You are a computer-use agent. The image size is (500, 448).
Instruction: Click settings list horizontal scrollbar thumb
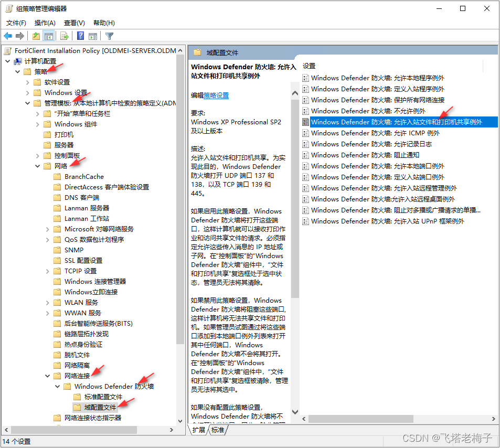point(361,419)
